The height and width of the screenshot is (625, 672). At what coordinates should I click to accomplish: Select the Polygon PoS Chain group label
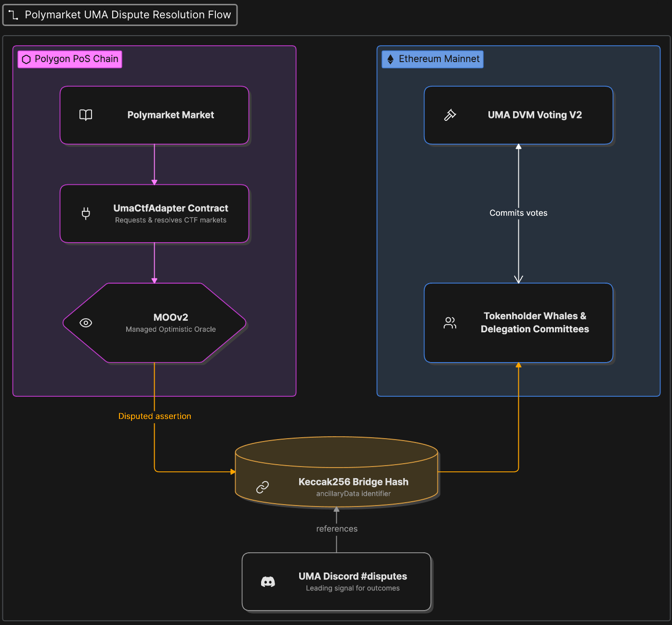coord(70,59)
